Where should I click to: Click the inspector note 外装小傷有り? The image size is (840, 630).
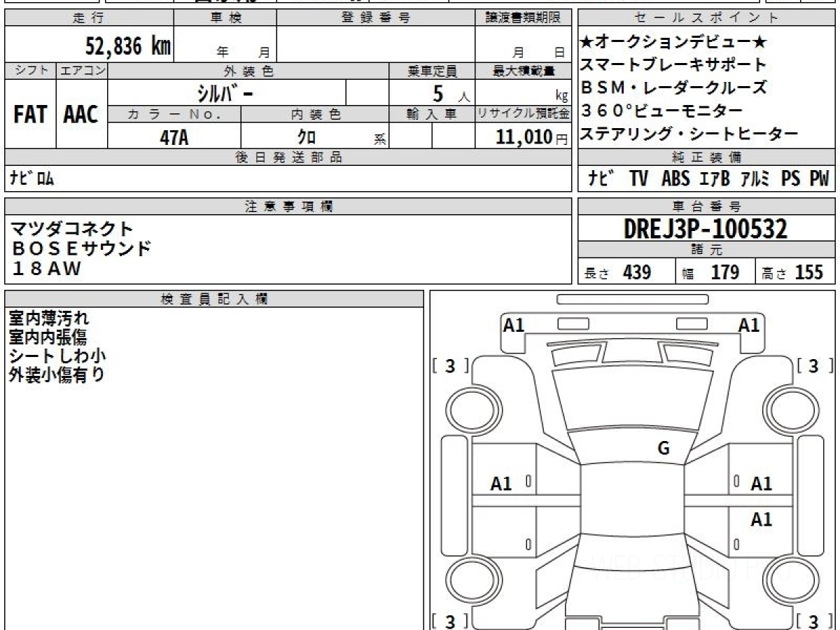pyautogui.click(x=57, y=374)
